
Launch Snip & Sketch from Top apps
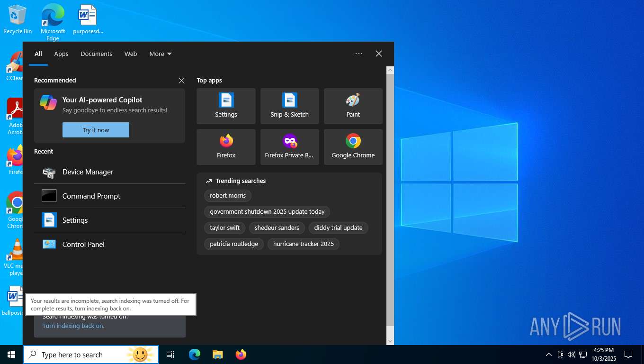tap(289, 106)
